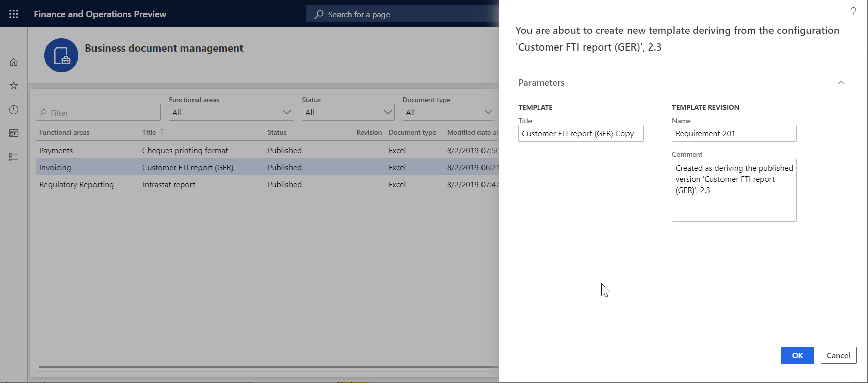Click the search magnifier icon in the top bar

click(319, 15)
